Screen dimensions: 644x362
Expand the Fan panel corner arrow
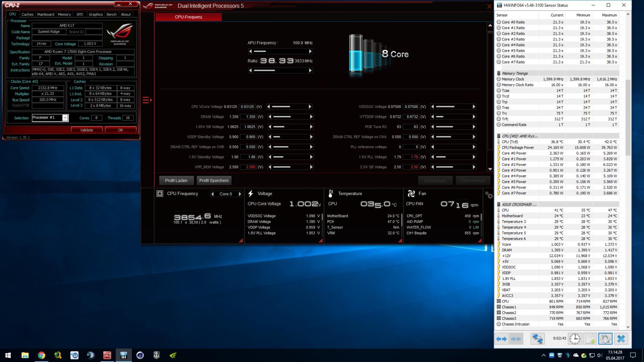479,240
